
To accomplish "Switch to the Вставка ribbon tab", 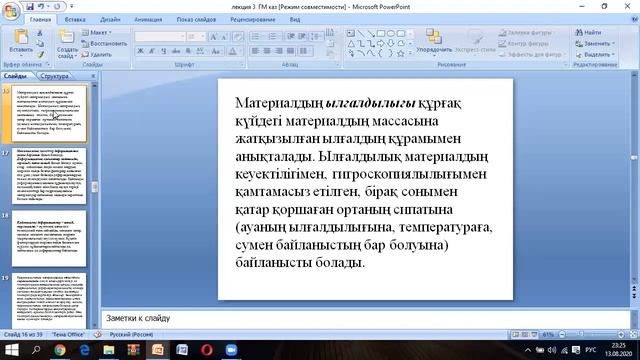I will (x=75, y=20).
